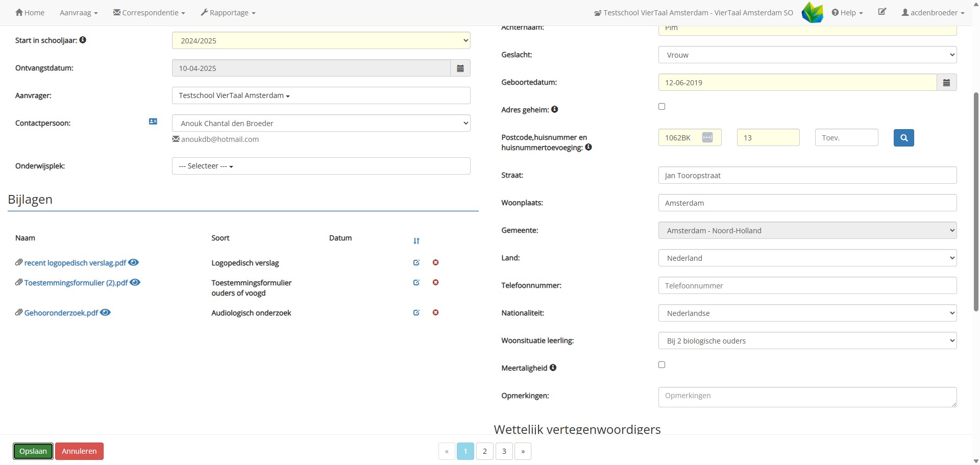This screenshot has width=980, height=465.
Task: Open the Onderwijsplek Selecteer dropdown
Action: pos(321,166)
